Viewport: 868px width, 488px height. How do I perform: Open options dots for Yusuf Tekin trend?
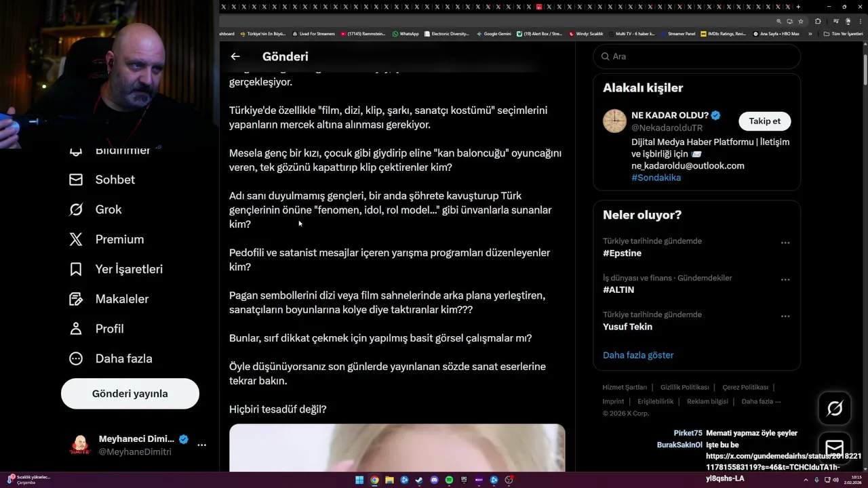tap(785, 316)
